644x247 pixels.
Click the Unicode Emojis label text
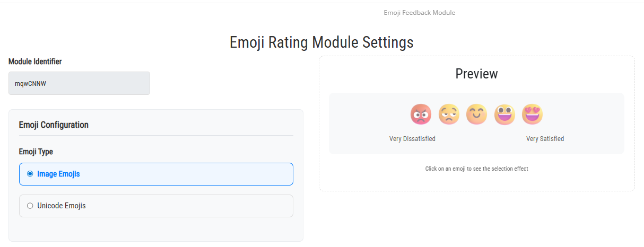click(61, 206)
